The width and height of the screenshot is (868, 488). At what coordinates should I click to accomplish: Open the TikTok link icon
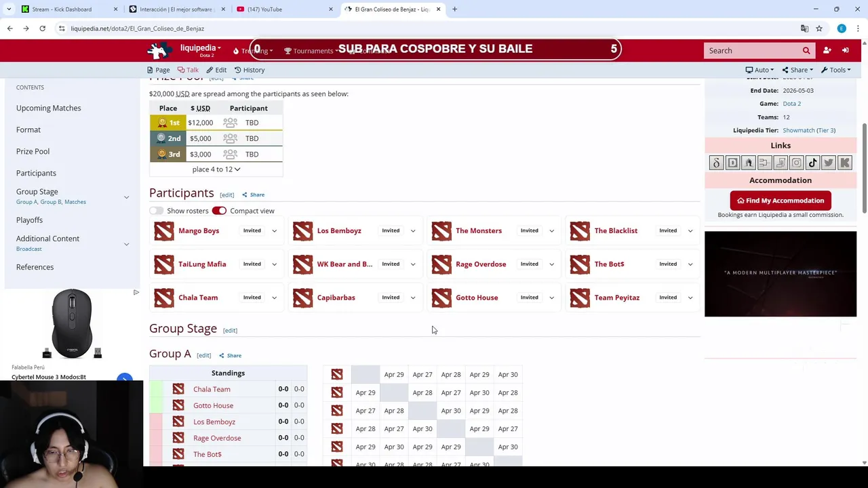(x=812, y=163)
